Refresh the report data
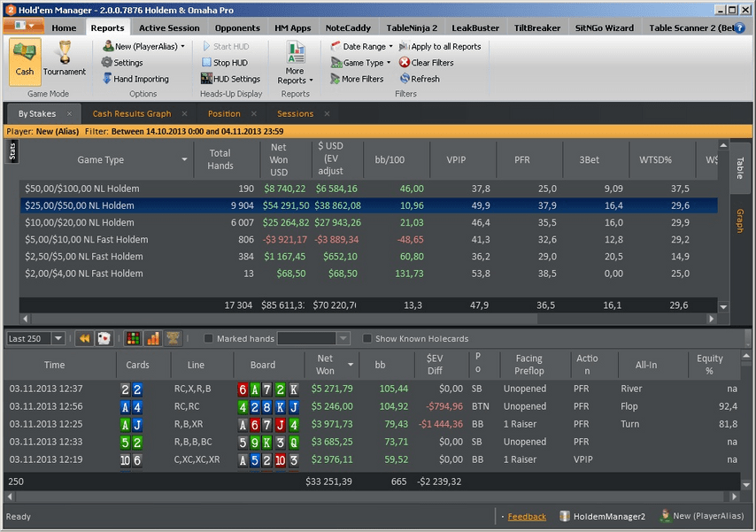 pyautogui.click(x=420, y=79)
